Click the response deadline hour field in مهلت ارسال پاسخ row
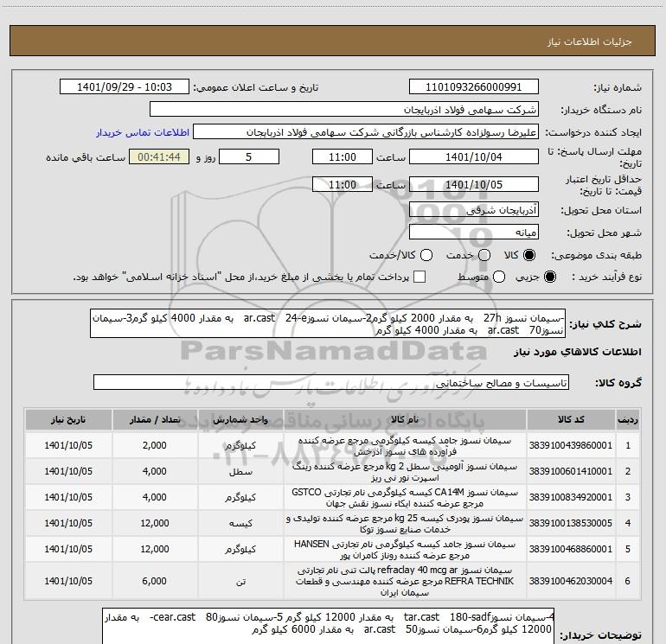Screen dimensions: 666x644 pyautogui.click(x=343, y=156)
